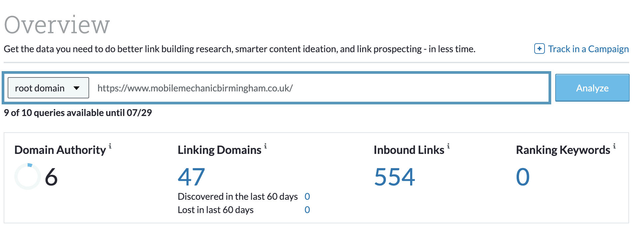Click the Overview page heading
Image resolution: width=644 pixels, height=236 pixels.
pos(57,23)
